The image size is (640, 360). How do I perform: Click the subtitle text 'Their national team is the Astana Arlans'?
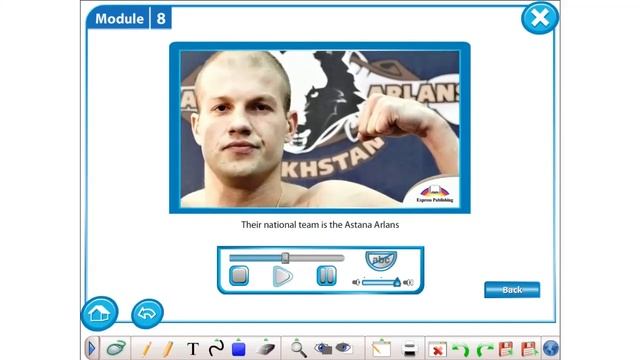coord(320,225)
